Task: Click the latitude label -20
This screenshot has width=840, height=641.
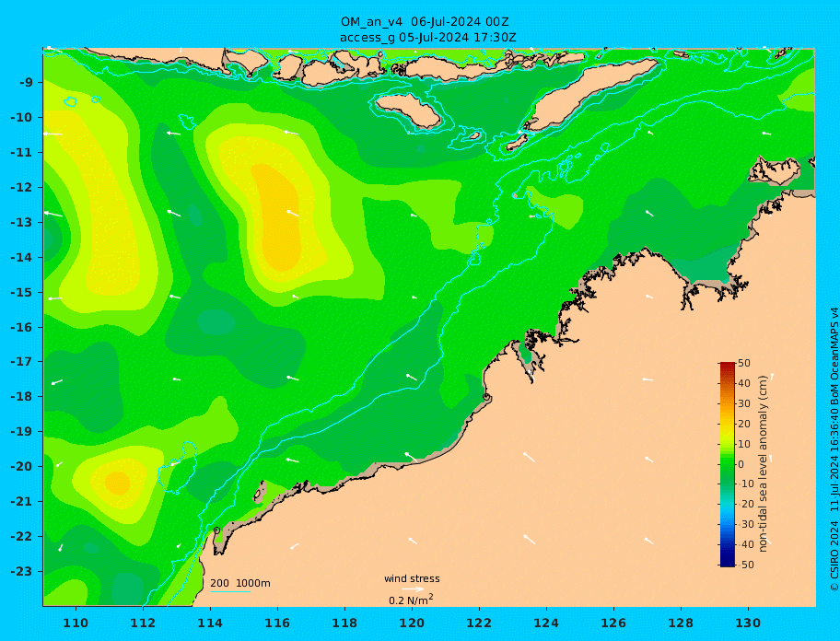Action: (x=22, y=466)
